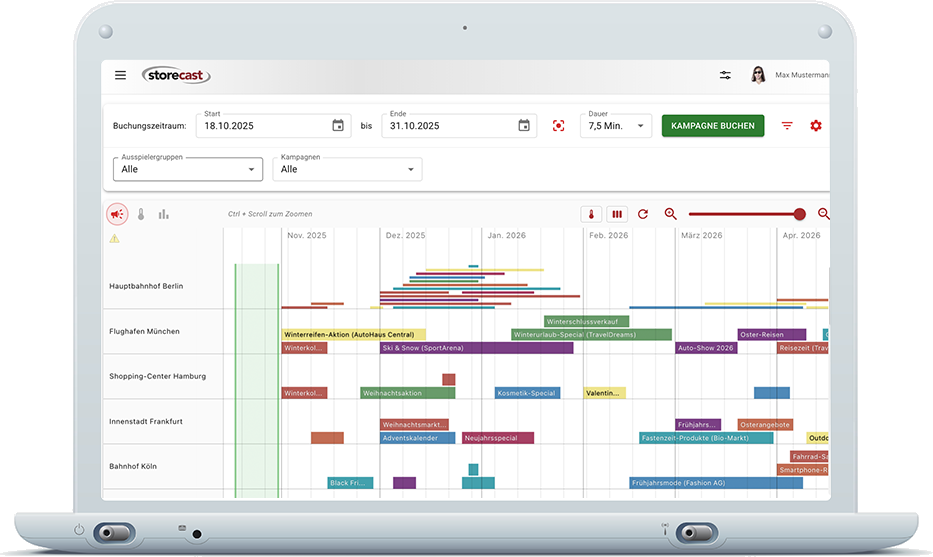Open the Kampagnen dropdown
Image resolution: width=933 pixels, height=557 pixels.
click(347, 169)
